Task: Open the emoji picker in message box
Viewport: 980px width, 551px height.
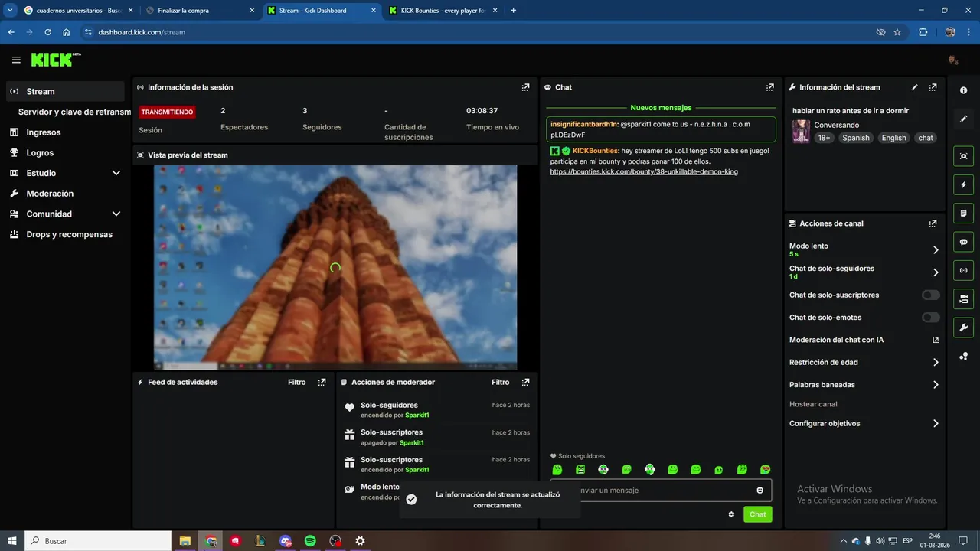Action: (x=760, y=491)
